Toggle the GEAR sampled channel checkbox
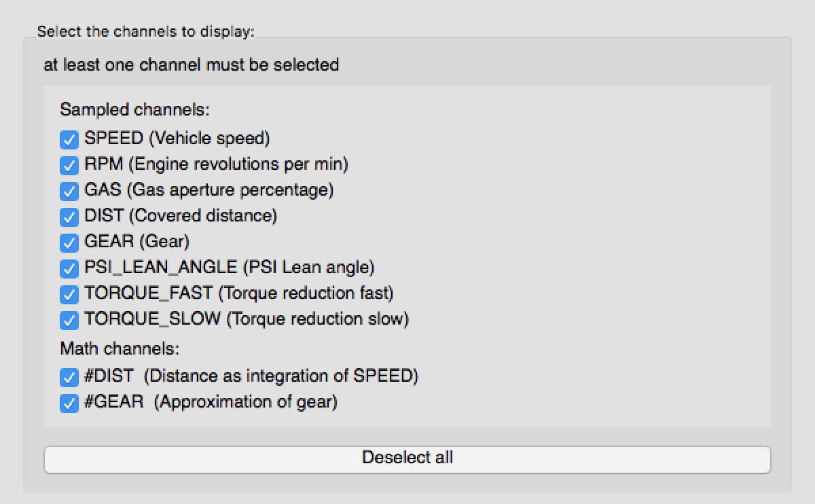 click(69, 242)
